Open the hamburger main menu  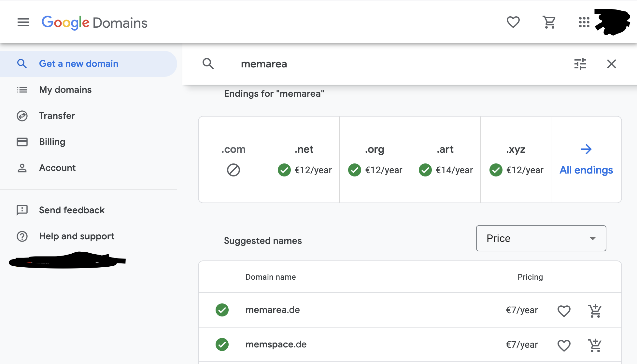[x=23, y=22]
